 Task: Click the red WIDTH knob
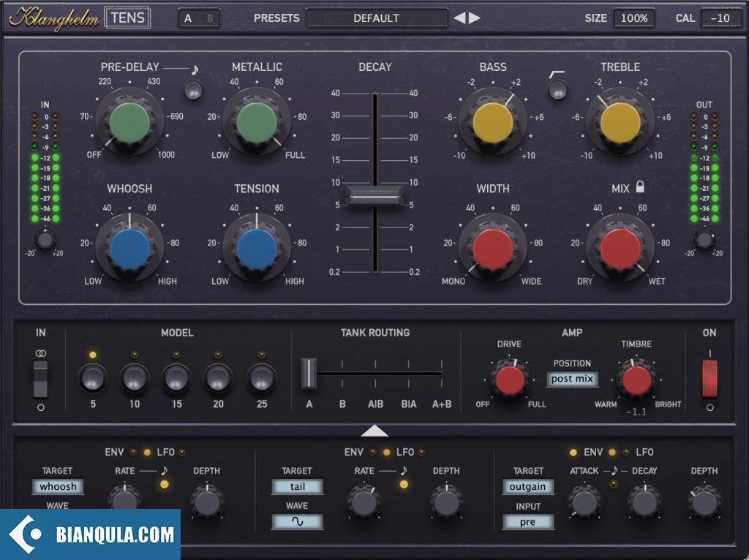click(x=493, y=249)
